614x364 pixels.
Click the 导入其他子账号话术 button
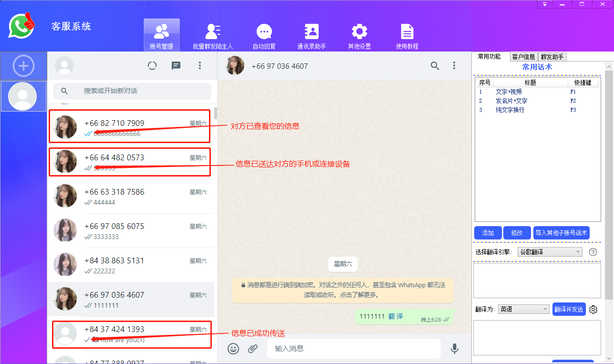562,233
